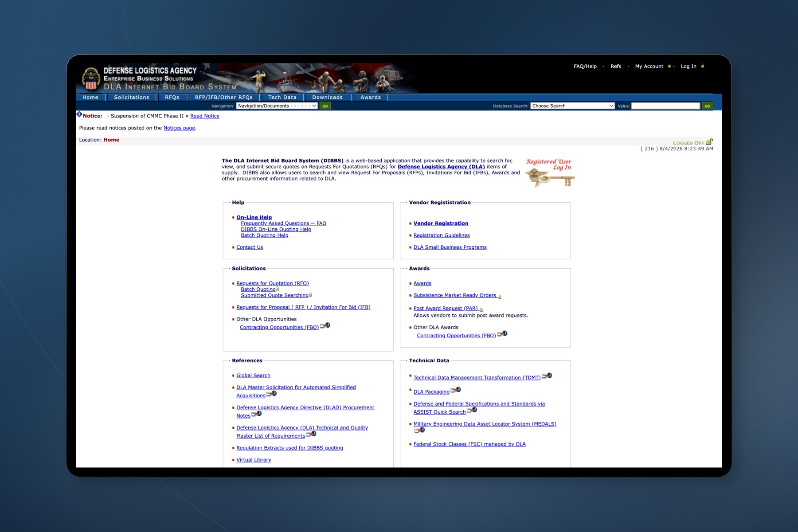Screen dimensions: 798x532
Task: Click lock icon beside Post Award Request (PAR)
Action: point(481,309)
